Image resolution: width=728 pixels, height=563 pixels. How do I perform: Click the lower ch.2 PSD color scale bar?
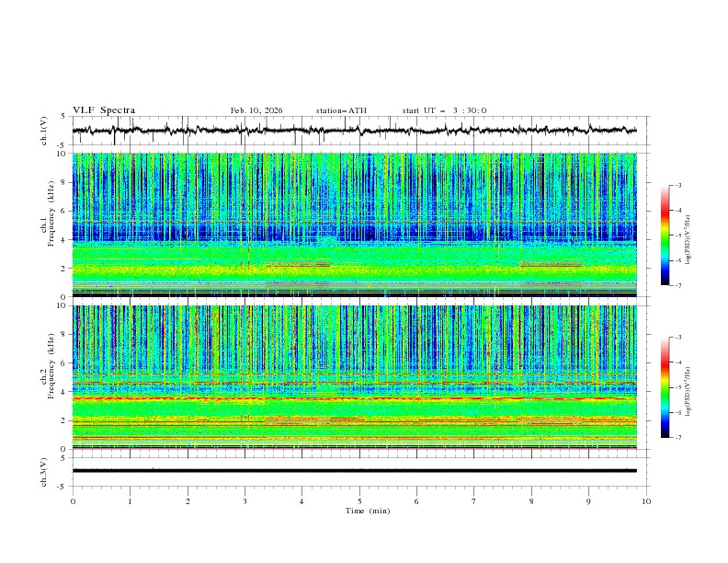(x=665, y=387)
